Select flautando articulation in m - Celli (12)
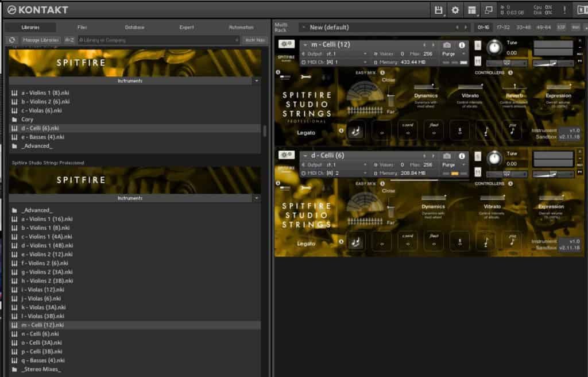Viewport: 588px width, 377px height. pyautogui.click(x=434, y=131)
